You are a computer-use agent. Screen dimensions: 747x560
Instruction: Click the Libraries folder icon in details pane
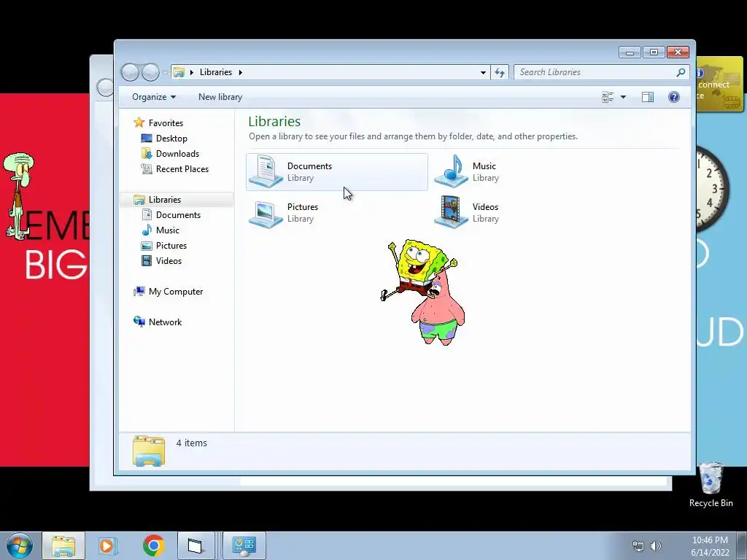coord(149,451)
